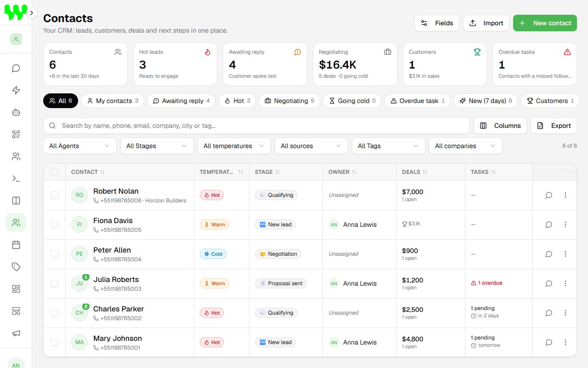The height and width of the screenshot is (368, 588).
Task: Sort by the CONTACT column header
Action: (88, 172)
